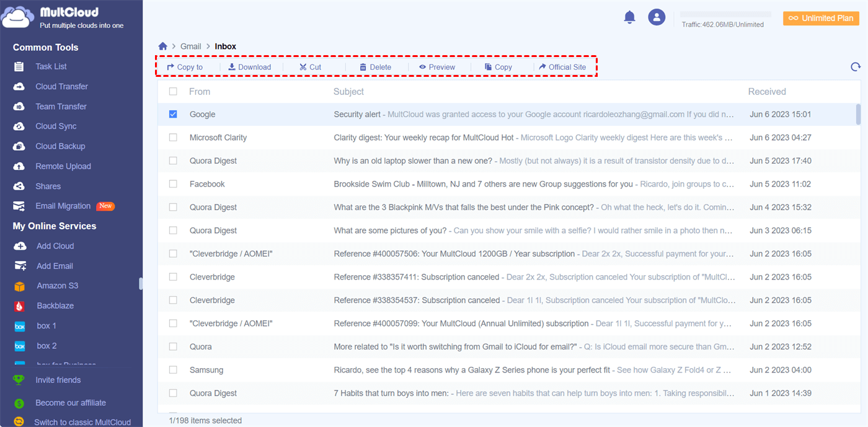Cut the selected email
Image resolution: width=868 pixels, height=427 pixels.
pyautogui.click(x=310, y=67)
